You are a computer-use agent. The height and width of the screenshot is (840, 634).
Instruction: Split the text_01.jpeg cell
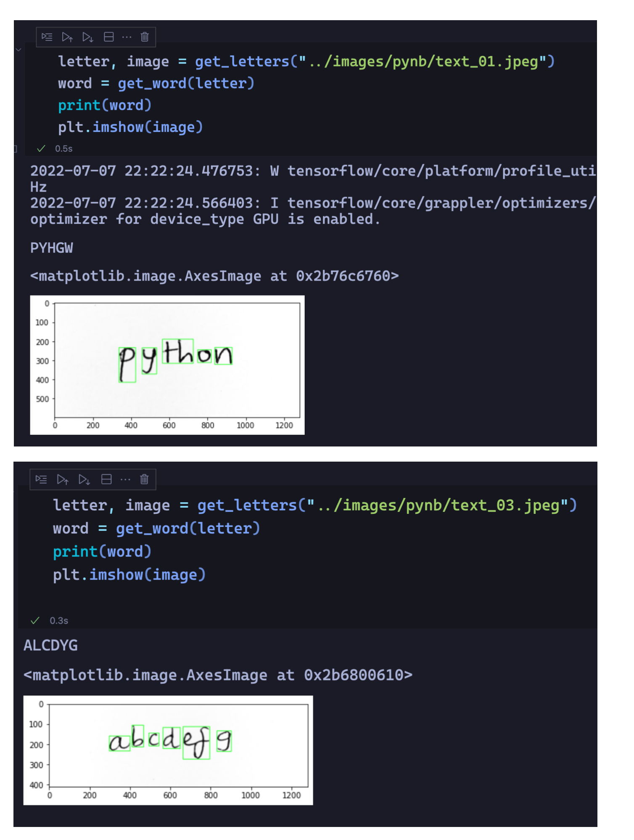pos(108,37)
